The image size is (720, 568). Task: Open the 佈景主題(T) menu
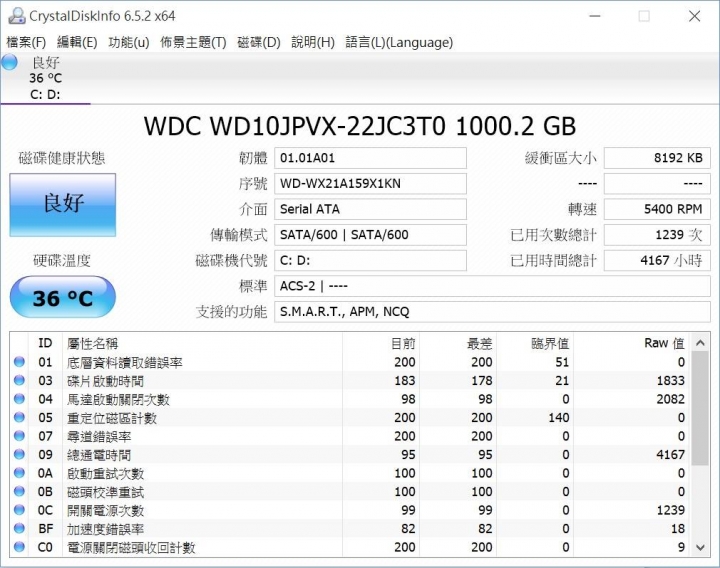193,43
